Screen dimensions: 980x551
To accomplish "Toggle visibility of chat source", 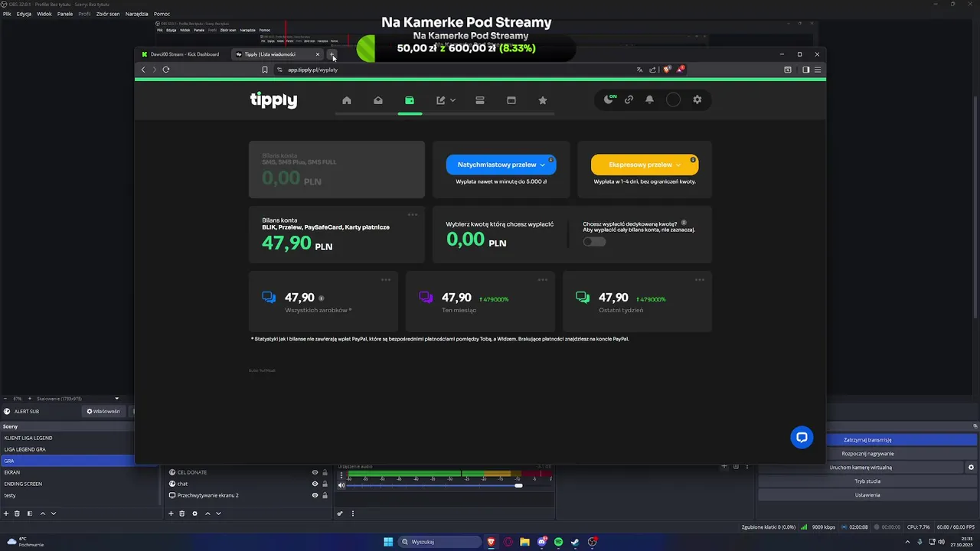I will coord(315,484).
